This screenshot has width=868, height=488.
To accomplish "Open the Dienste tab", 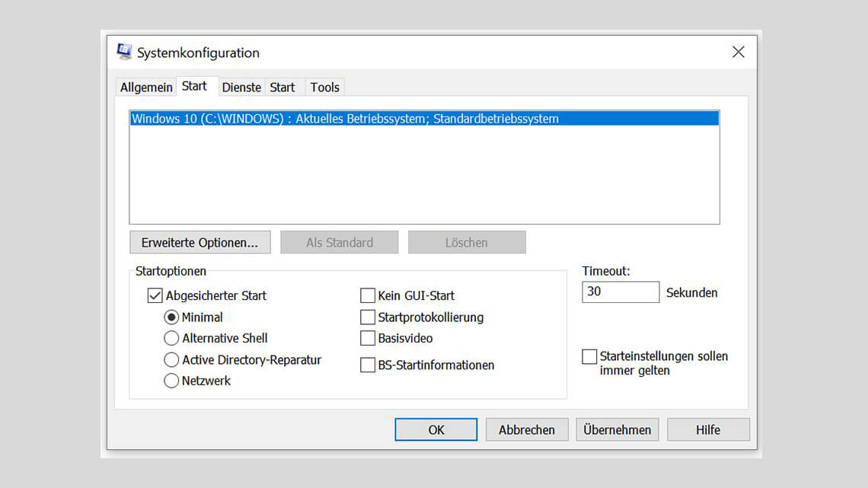I will tap(241, 88).
